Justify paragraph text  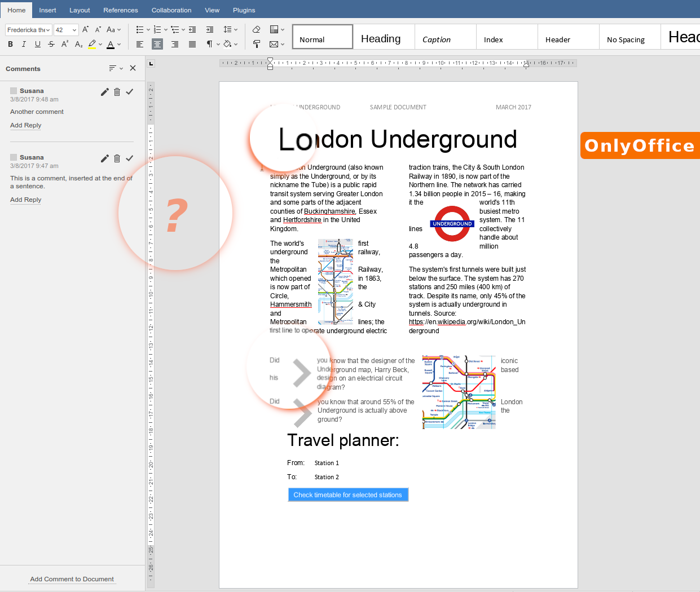coord(192,44)
